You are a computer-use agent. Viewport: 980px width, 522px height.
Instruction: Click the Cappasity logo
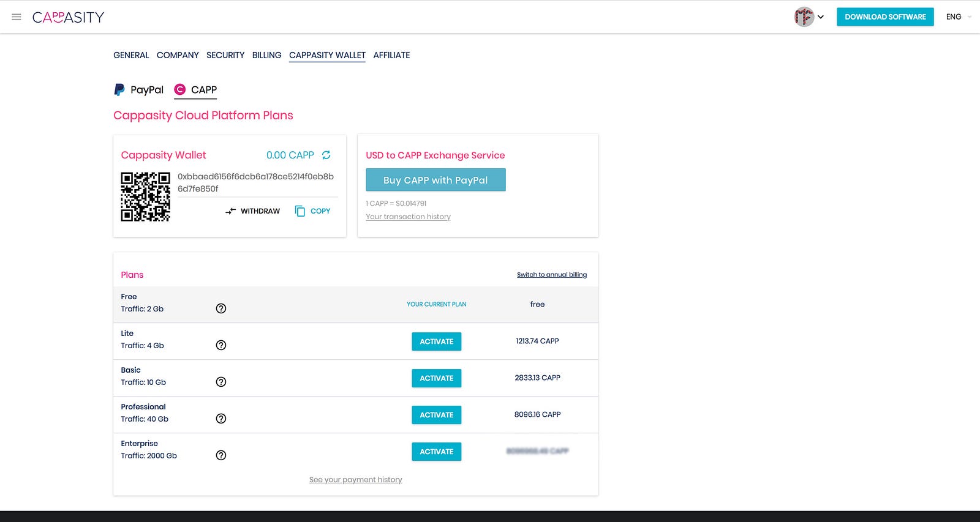(68, 17)
